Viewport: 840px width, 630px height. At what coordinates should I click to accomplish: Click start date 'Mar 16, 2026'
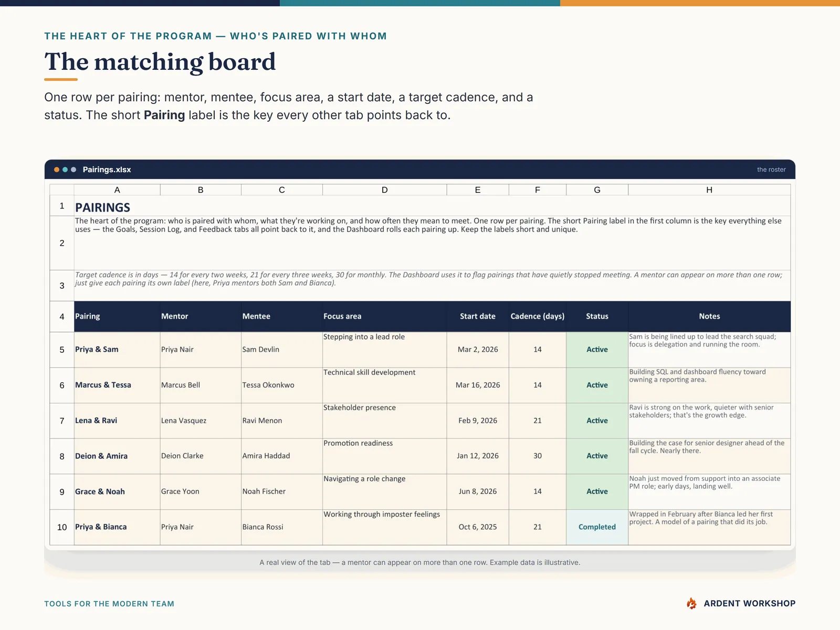pyautogui.click(x=478, y=385)
